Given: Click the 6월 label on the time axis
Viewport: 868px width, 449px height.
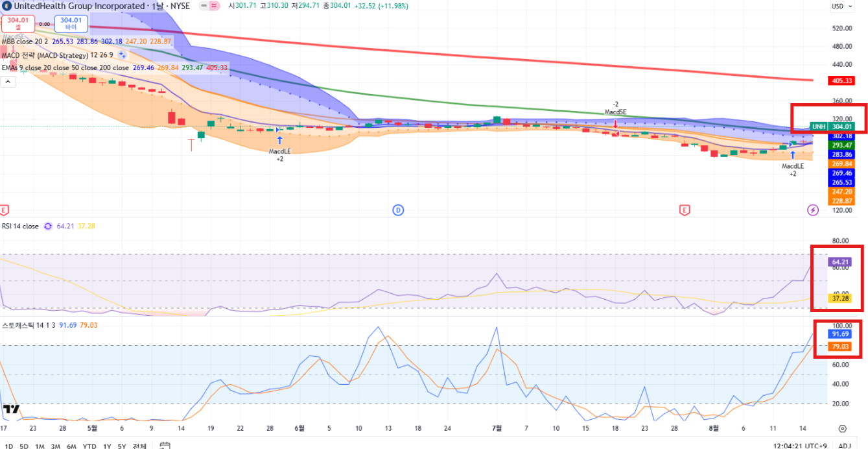Looking at the screenshot, I should [299, 428].
